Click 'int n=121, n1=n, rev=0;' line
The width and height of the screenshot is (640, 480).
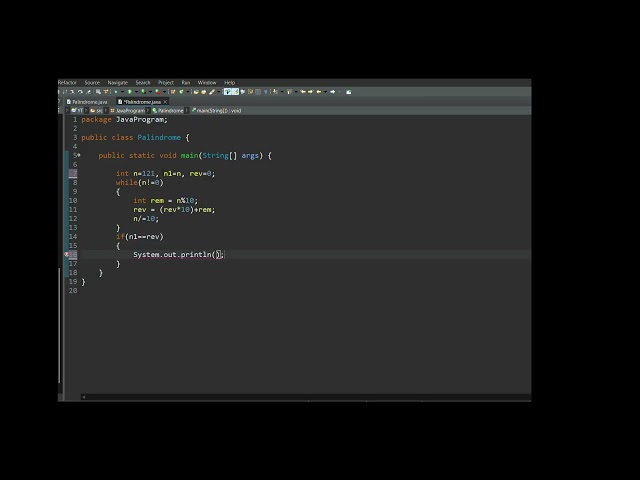(x=165, y=173)
